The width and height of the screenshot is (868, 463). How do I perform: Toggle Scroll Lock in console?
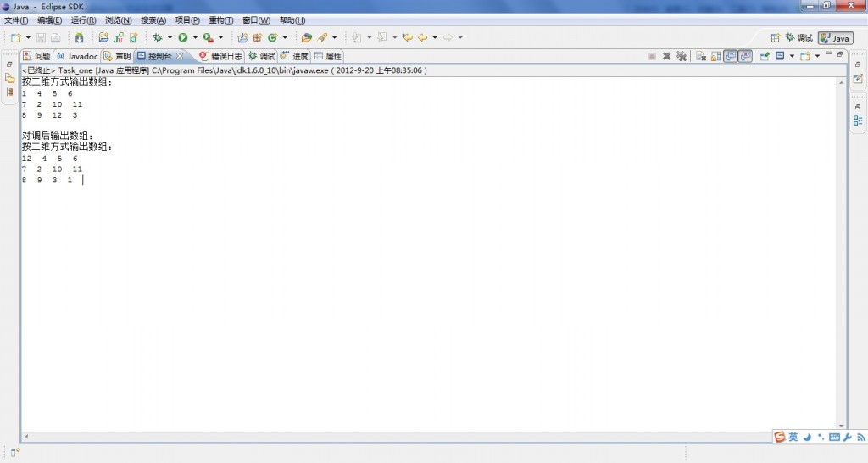(x=715, y=56)
